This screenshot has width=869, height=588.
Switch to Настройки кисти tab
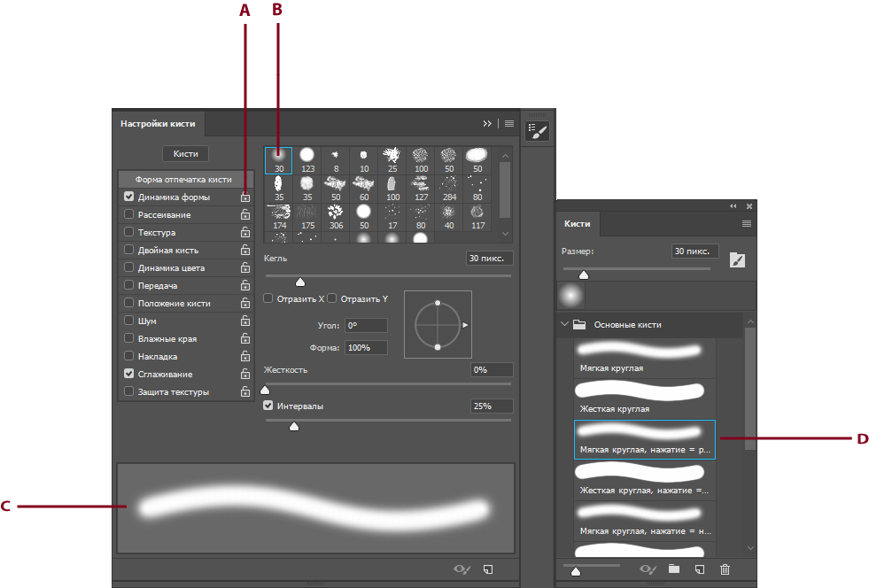[158, 124]
